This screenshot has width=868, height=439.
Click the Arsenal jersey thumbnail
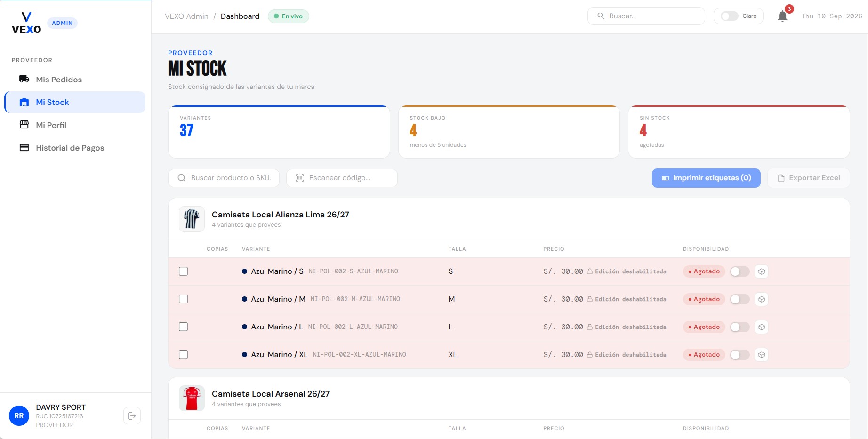pos(192,399)
